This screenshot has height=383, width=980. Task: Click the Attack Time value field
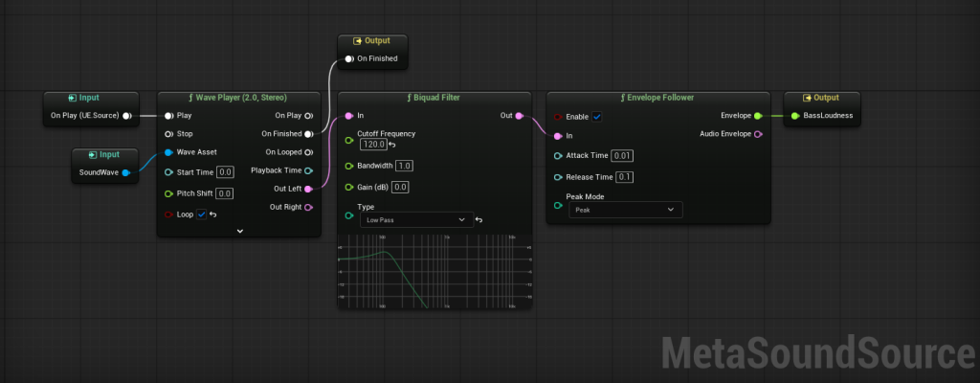pos(622,155)
